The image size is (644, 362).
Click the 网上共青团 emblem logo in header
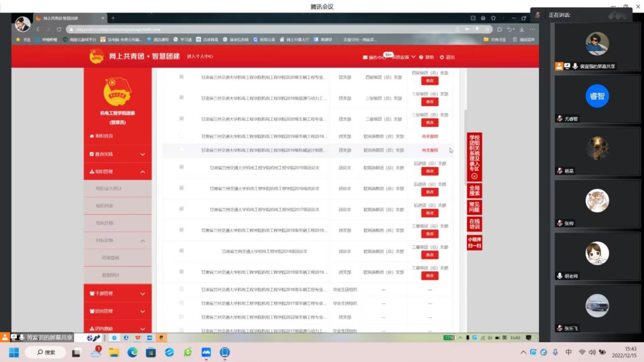97,57
